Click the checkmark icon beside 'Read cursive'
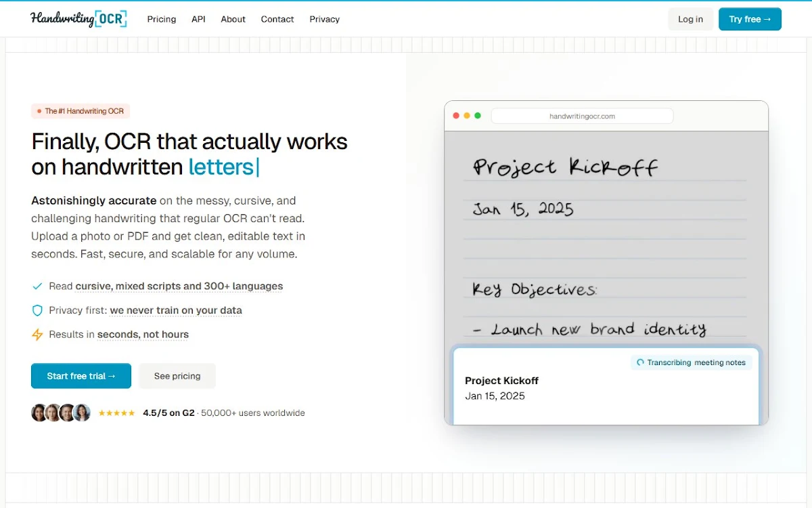Viewport: 812px width, 508px height. (37, 286)
